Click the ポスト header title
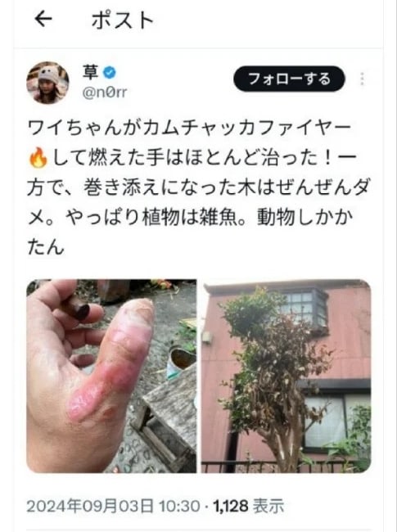 point(123,20)
